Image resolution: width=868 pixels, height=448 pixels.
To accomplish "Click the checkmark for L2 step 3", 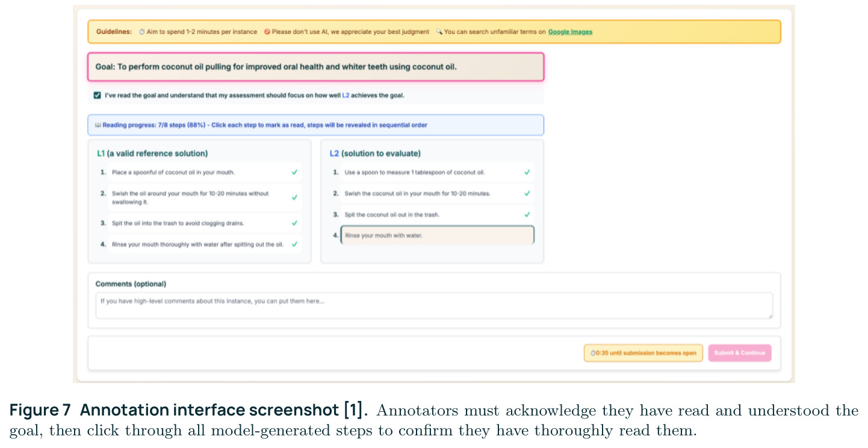I will tap(527, 214).
